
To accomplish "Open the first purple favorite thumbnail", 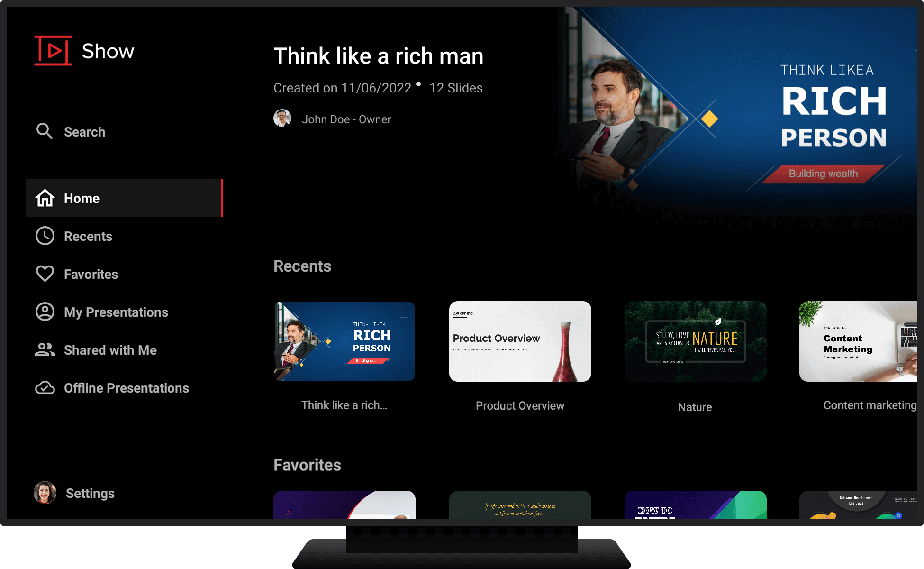I will coord(344,505).
